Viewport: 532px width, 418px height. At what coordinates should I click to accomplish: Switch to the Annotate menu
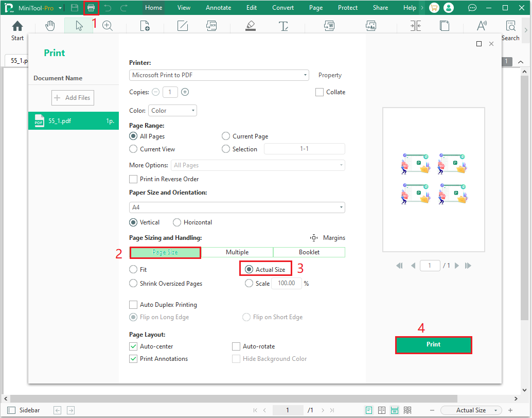point(218,7)
